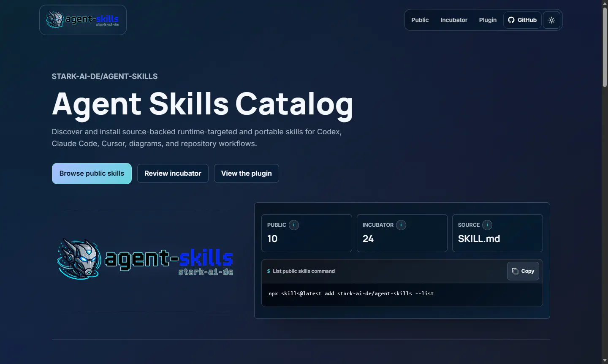Image resolution: width=608 pixels, height=364 pixels.
Task: Click Review incubator button
Action: pos(173,174)
